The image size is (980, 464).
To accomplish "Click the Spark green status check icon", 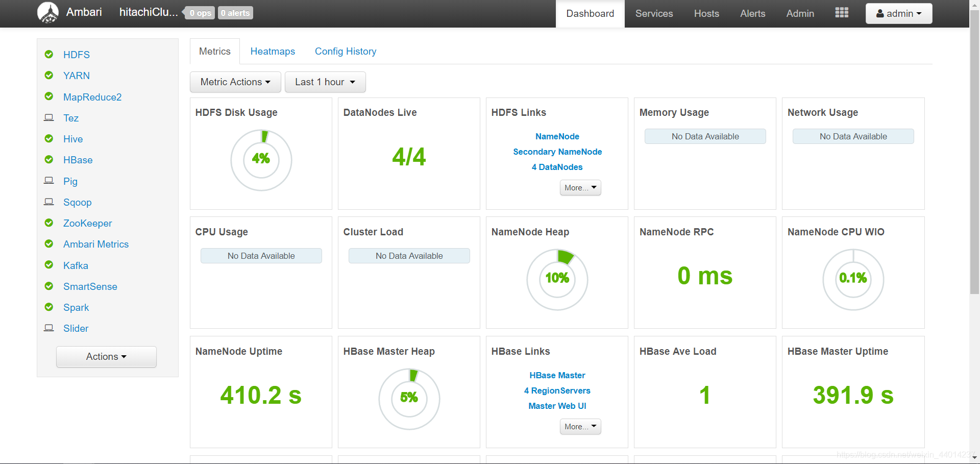I will coord(49,307).
